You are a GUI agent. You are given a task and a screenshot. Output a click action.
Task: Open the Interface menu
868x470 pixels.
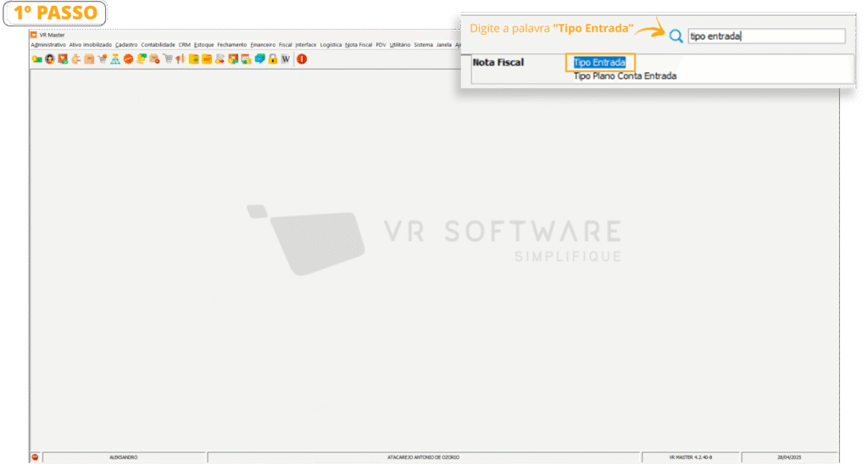tap(305, 45)
